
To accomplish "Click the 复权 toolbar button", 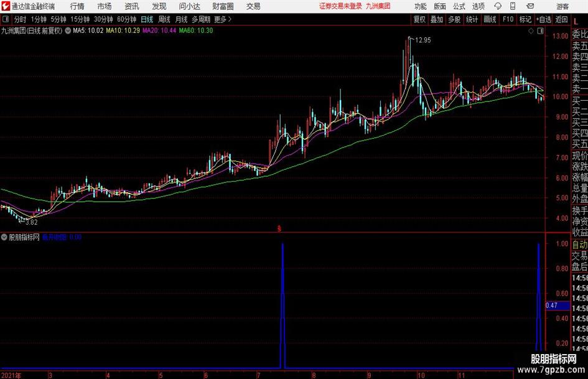I will [x=419, y=19].
